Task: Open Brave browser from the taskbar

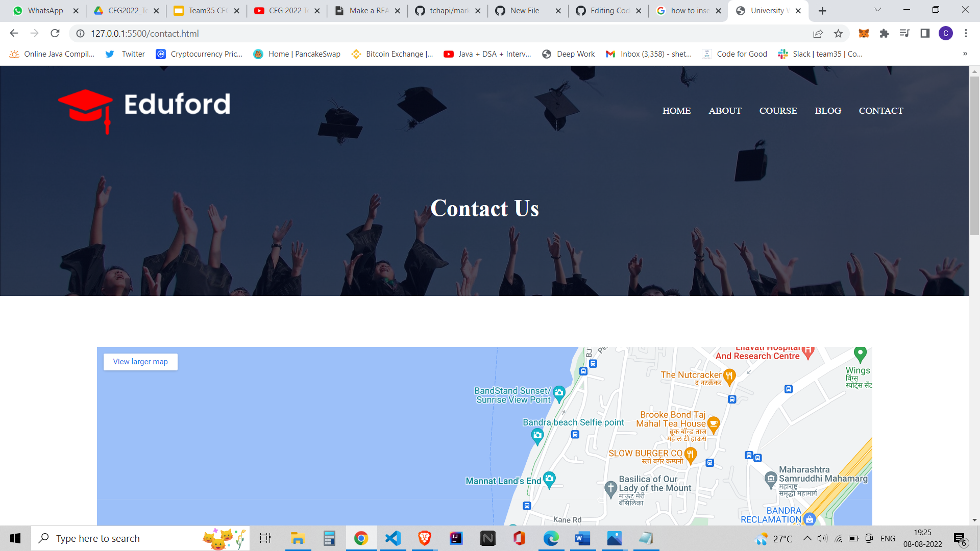Action: [424, 538]
